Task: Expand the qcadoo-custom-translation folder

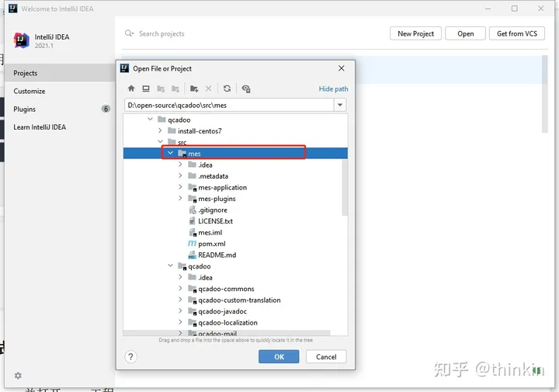Action: tap(180, 300)
